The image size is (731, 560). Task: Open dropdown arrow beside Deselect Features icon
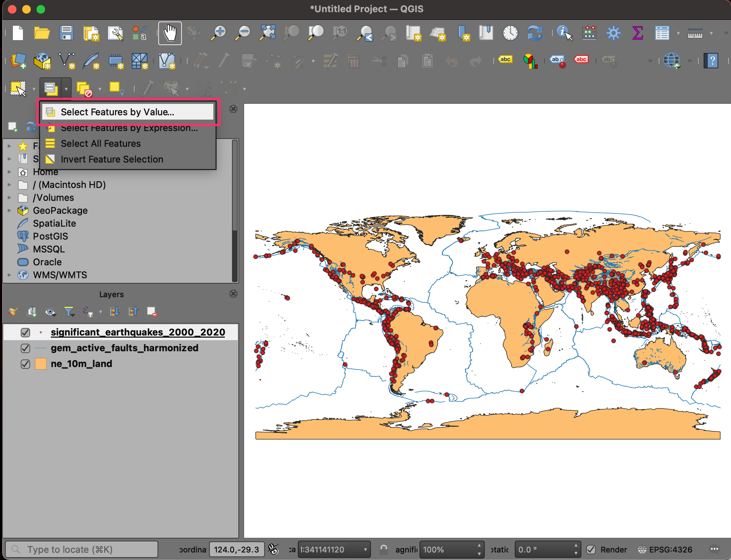[x=100, y=89]
